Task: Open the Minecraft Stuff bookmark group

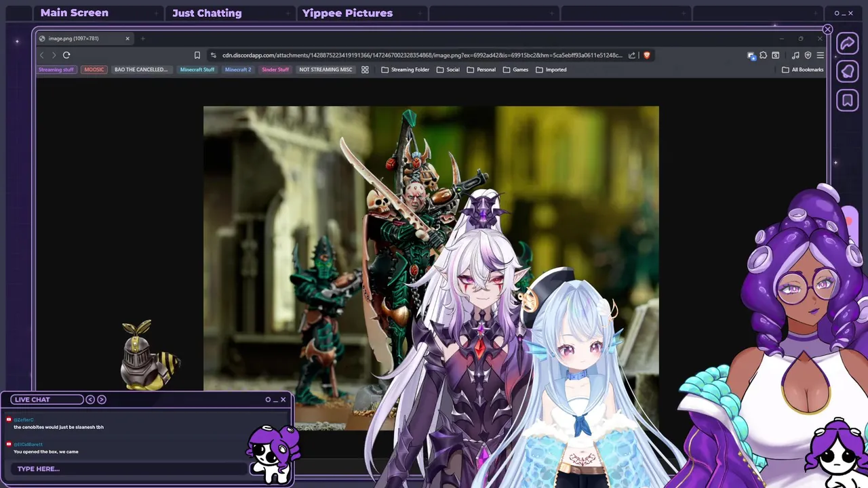Action: [x=197, y=69]
